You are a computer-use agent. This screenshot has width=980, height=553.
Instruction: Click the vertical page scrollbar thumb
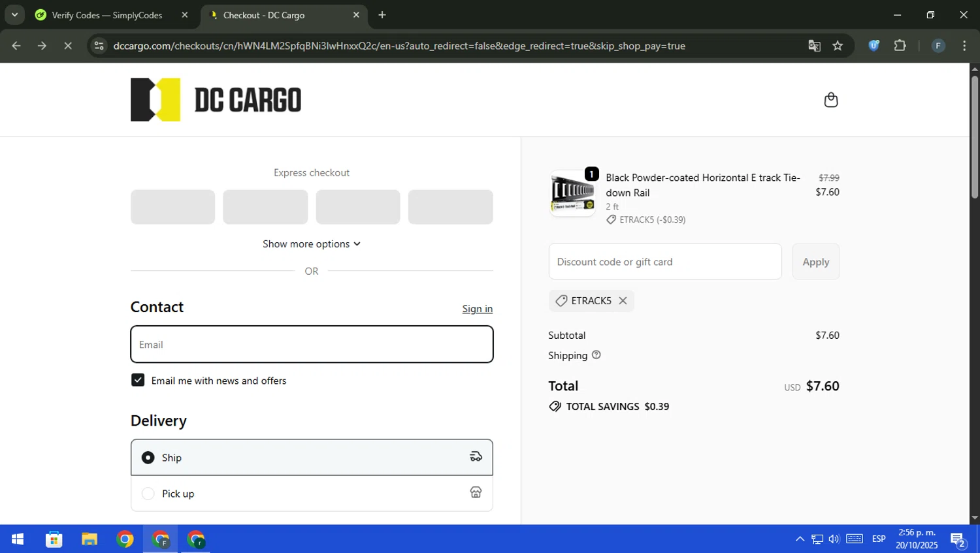(x=974, y=137)
